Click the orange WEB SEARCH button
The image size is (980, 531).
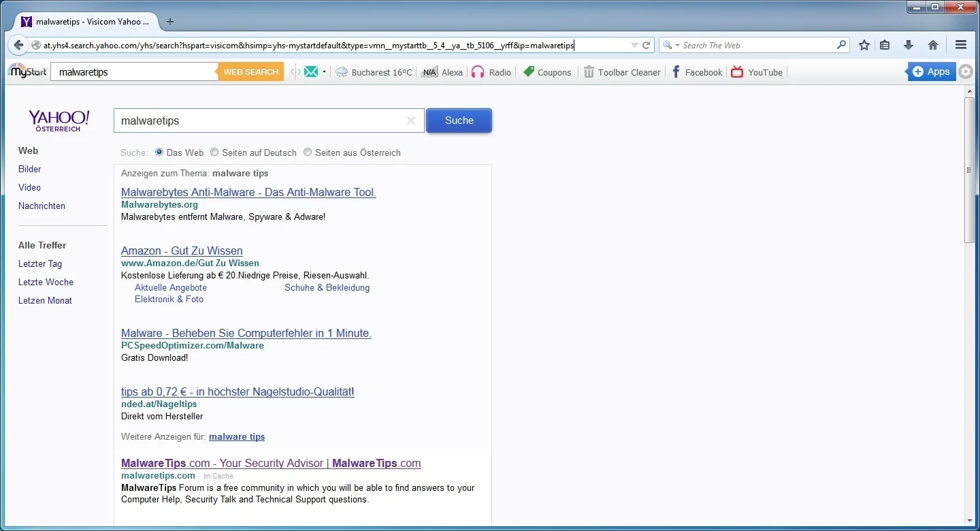[x=250, y=71]
